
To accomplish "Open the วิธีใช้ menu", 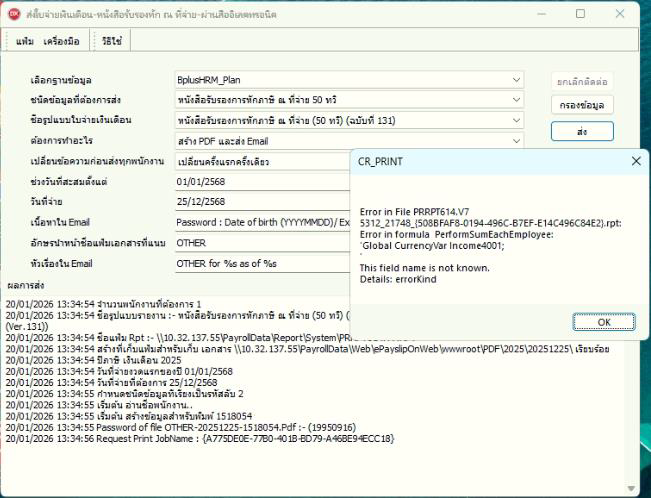I will point(112,41).
